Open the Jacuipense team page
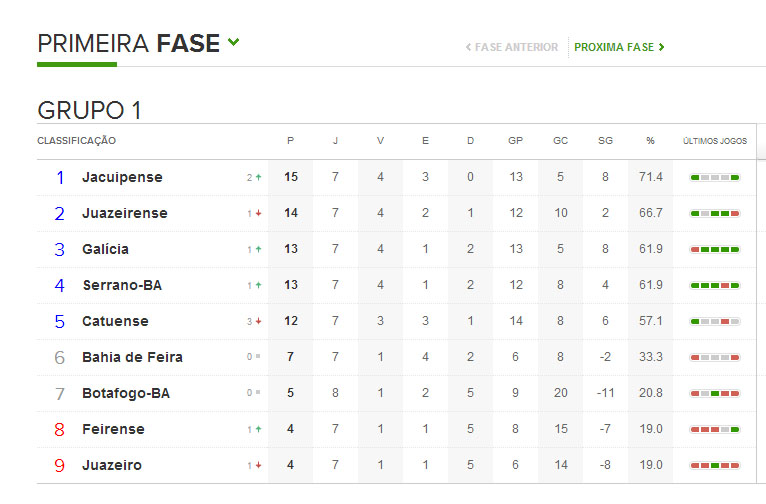 122,178
